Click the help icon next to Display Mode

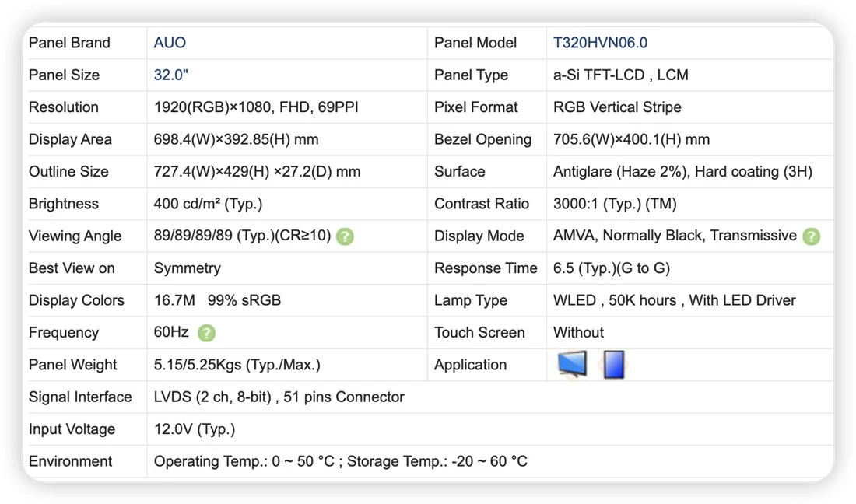coord(811,236)
